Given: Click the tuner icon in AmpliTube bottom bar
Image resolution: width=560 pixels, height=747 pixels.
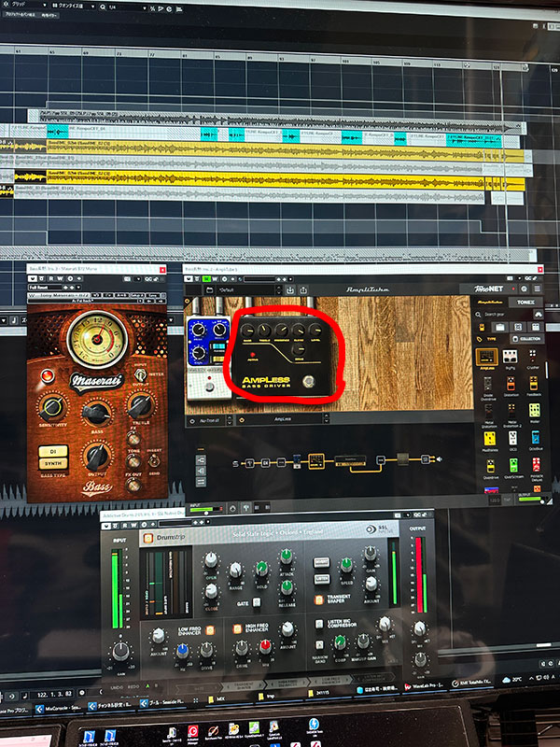Looking at the screenshot, I should click(246, 508).
